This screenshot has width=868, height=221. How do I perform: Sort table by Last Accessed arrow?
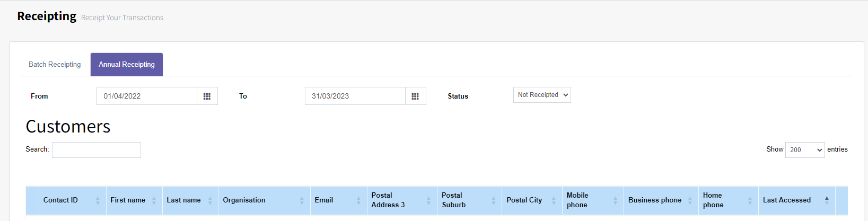[x=827, y=200]
